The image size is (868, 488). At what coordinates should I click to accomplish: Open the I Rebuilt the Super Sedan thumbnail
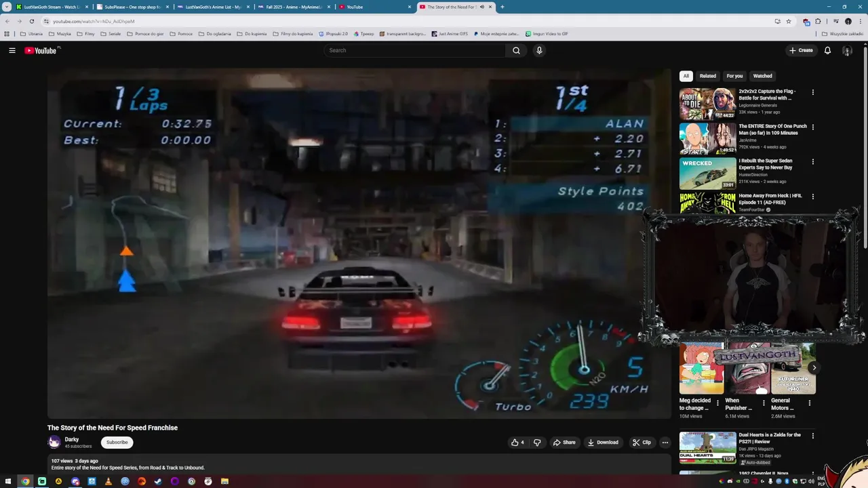[x=707, y=174]
